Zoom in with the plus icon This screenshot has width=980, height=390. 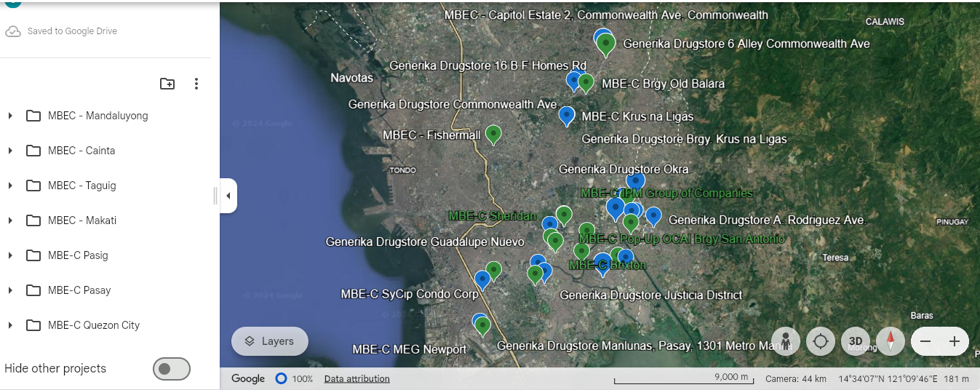coord(955,341)
